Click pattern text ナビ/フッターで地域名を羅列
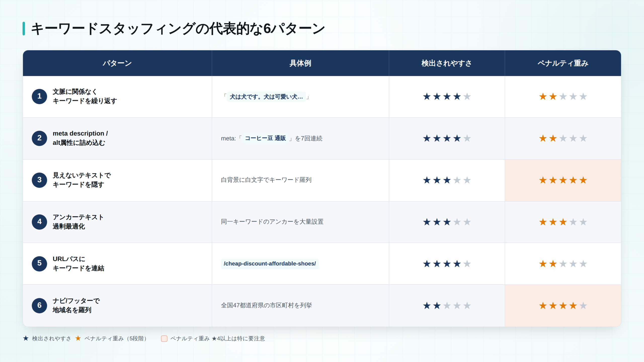Screen dimensions: 644x362 (76, 305)
